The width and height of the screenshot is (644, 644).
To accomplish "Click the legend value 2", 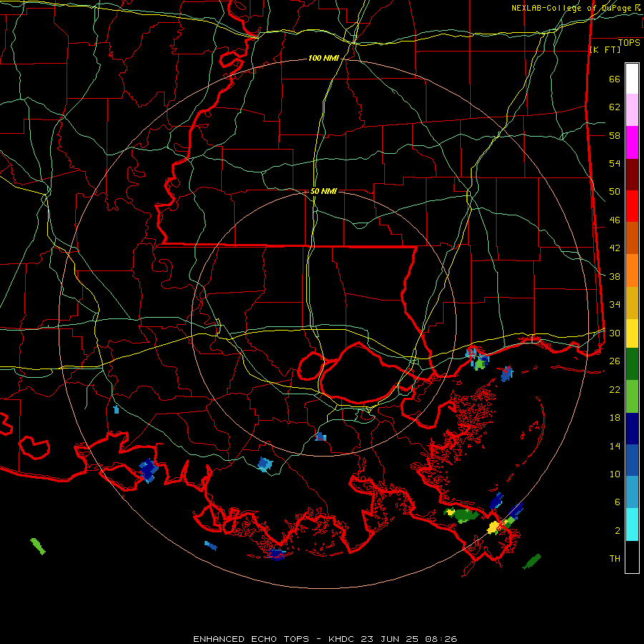I will click(618, 531).
